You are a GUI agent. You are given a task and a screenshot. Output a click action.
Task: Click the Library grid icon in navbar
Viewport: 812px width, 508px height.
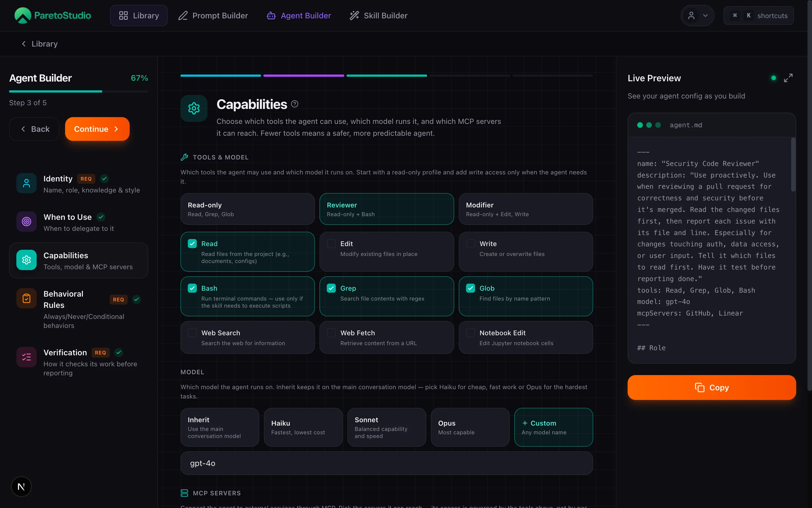click(x=123, y=16)
